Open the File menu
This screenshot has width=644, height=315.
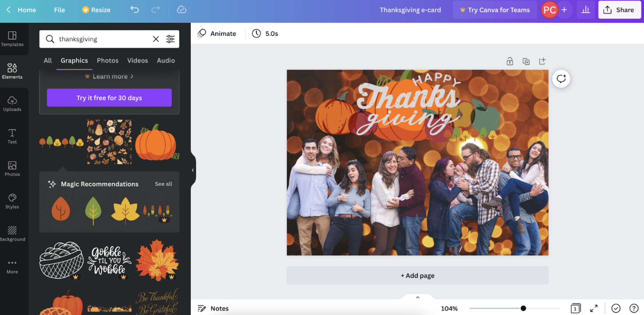[59, 10]
